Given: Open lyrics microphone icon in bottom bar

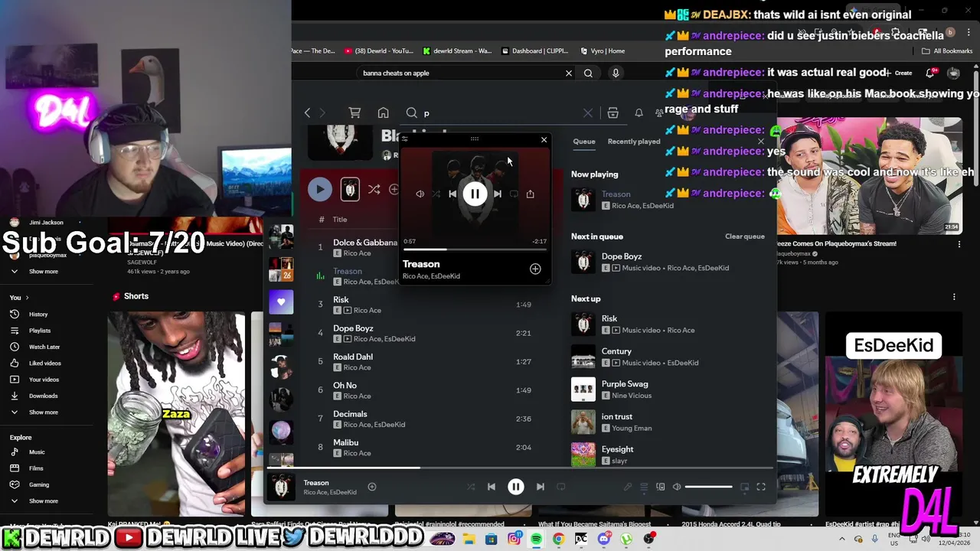Looking at the screenshot, I should [628, 487].
